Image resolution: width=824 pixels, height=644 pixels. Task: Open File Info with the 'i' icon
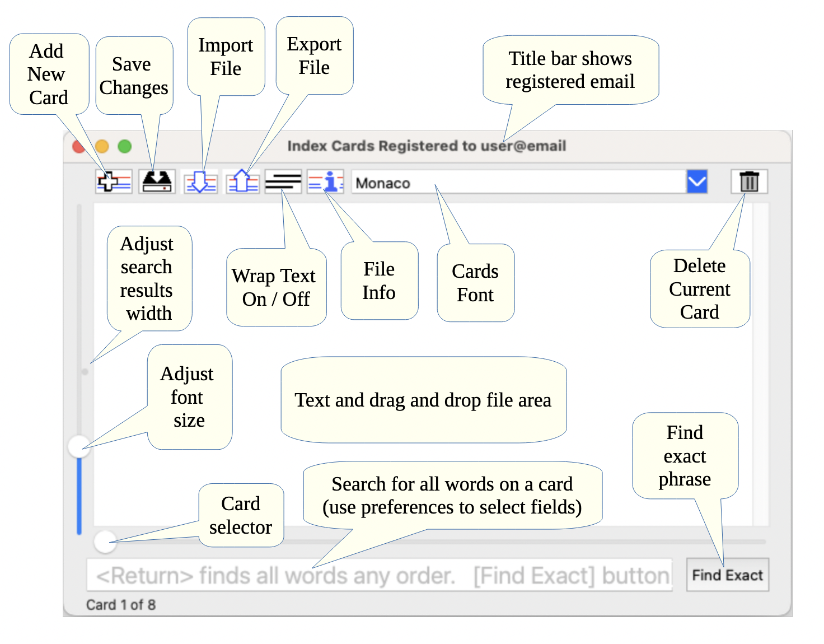pos(325,181)
